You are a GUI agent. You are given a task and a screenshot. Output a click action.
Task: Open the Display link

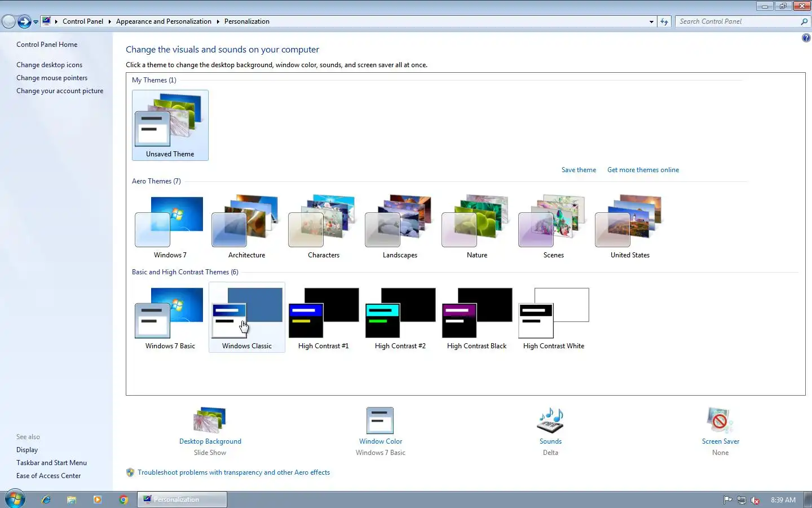[27, 450]
